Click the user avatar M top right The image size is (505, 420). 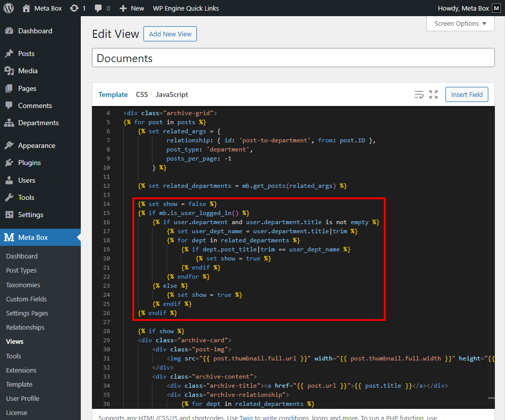point(496,8)
